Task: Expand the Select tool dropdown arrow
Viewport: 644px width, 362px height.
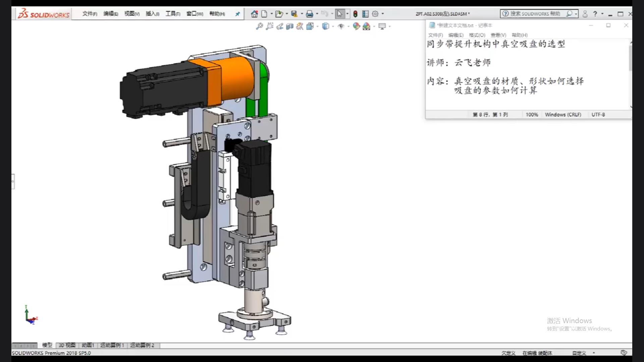Action: [347, 14]
